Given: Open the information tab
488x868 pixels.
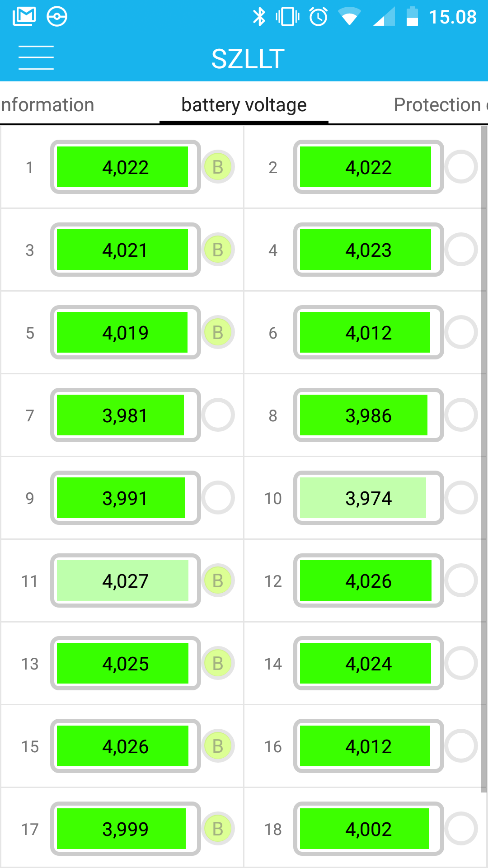Looking at the screenshot, I should pos(48,105).
